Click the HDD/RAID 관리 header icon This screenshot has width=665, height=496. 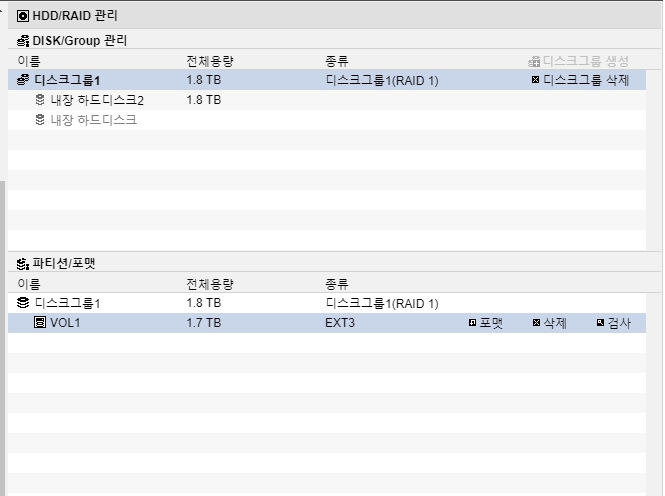tap(23, 16)
